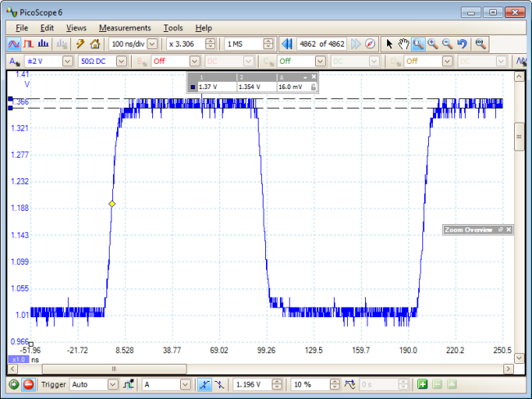Click the undo zoom icon
This screenshot has height=399, width=532.
(462, 43)
